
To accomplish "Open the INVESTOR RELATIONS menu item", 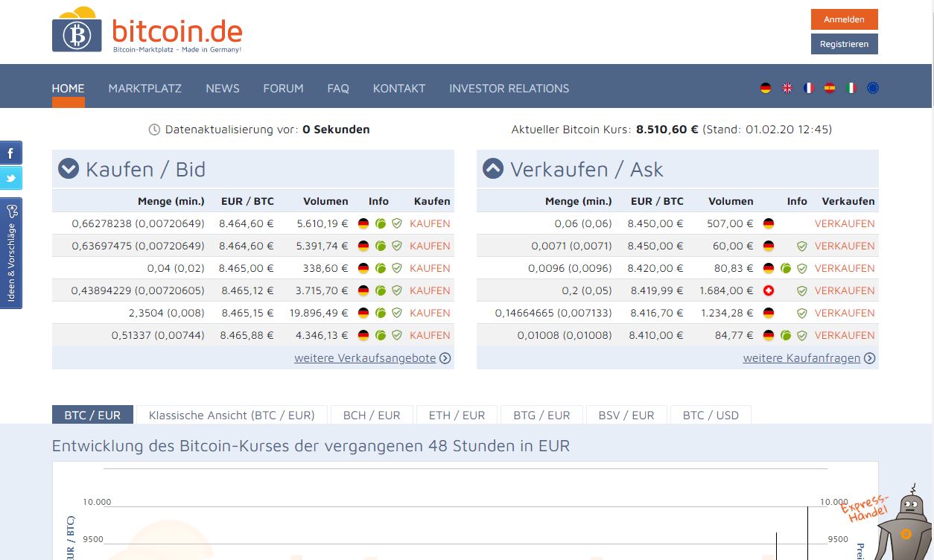I will (x=509, y=88).
